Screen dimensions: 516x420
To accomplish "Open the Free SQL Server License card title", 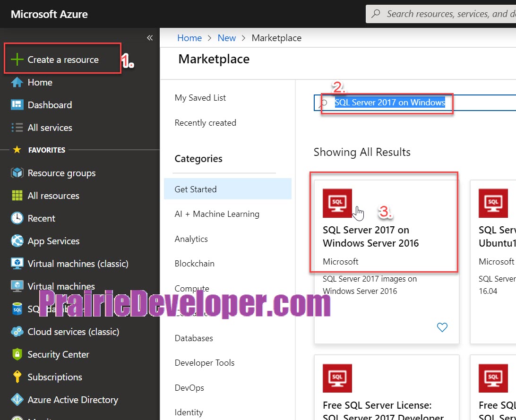I will 383,411.
